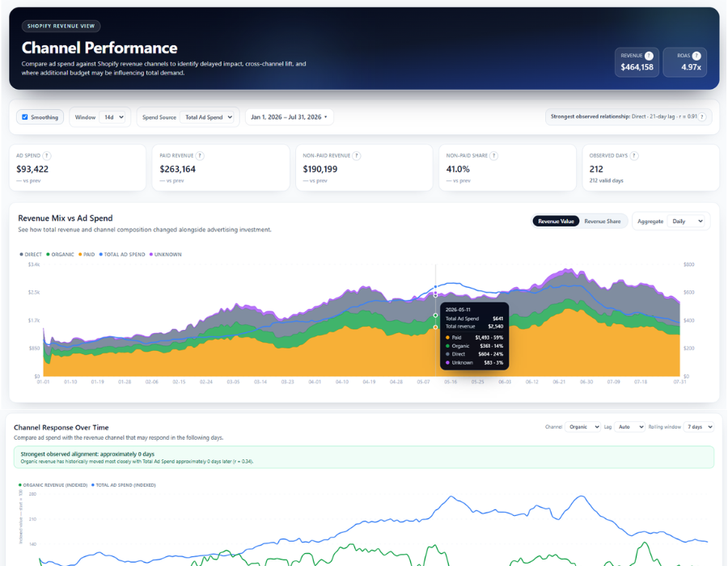Image resolution: width=728 pixels, height=566 pixels.
Task: Open help for strongest observed relationship
Action: point(702,117)
